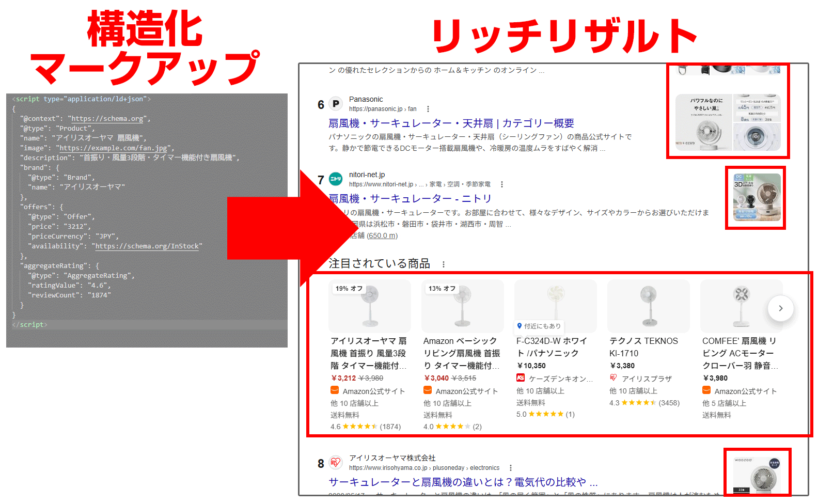The height and width of the screenshot is (504, 818).
Task: Click Amazon store icon under ¥3,212 price
Action: (335, 390)
